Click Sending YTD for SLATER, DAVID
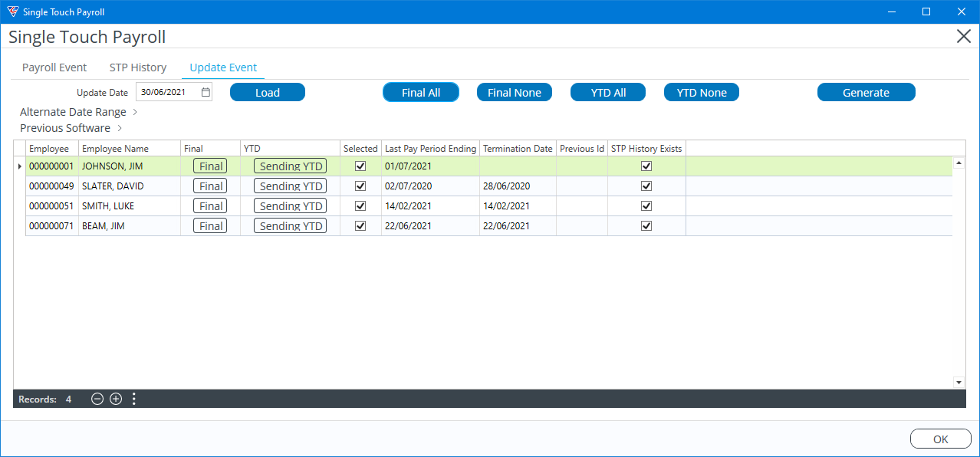The height and width of the screenshot is (457, 980). point(291,186)
